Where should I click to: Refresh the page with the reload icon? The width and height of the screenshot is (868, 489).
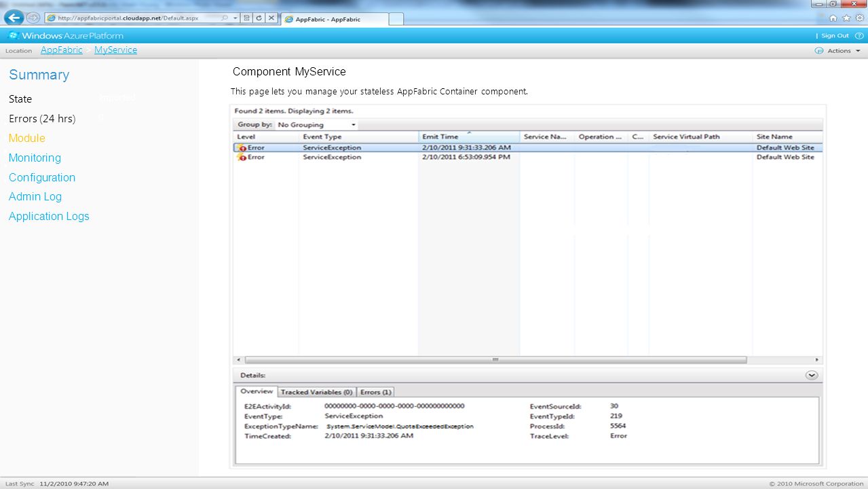259,18
